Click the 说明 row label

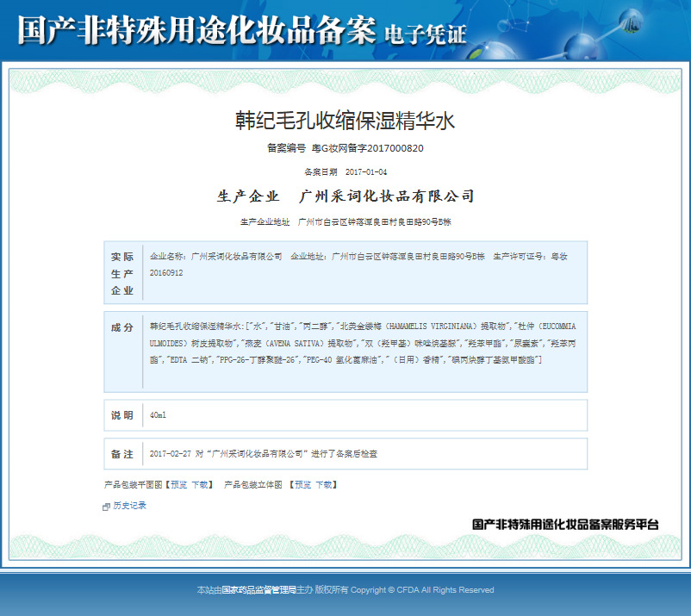point(122,415)
